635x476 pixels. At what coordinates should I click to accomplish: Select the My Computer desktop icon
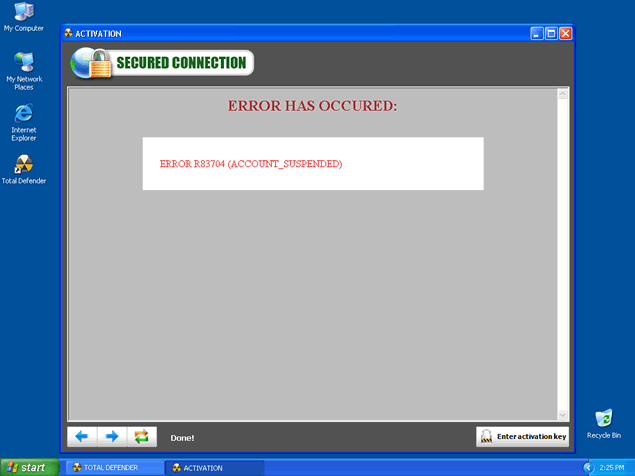23,12
